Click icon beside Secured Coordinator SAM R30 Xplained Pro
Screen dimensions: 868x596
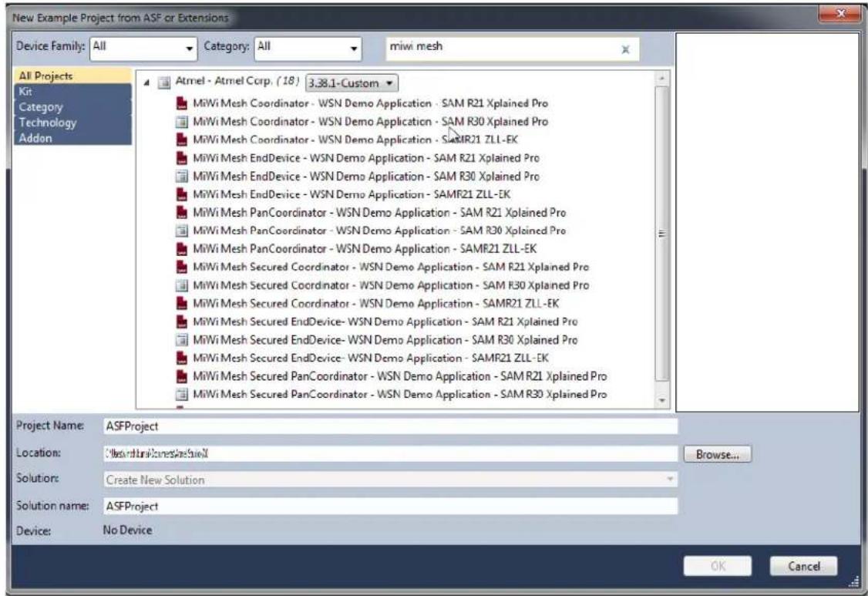(x=182, y=285)
